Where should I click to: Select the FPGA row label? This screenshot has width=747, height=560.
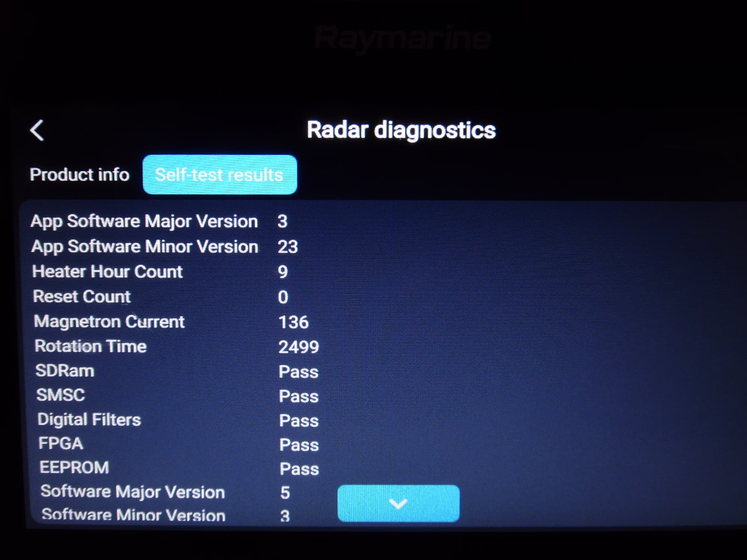(61, 443)
